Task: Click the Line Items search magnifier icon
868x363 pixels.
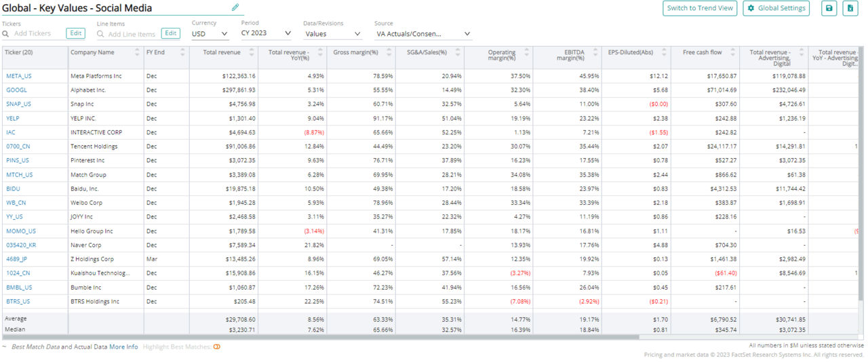Action: point(100,33)
